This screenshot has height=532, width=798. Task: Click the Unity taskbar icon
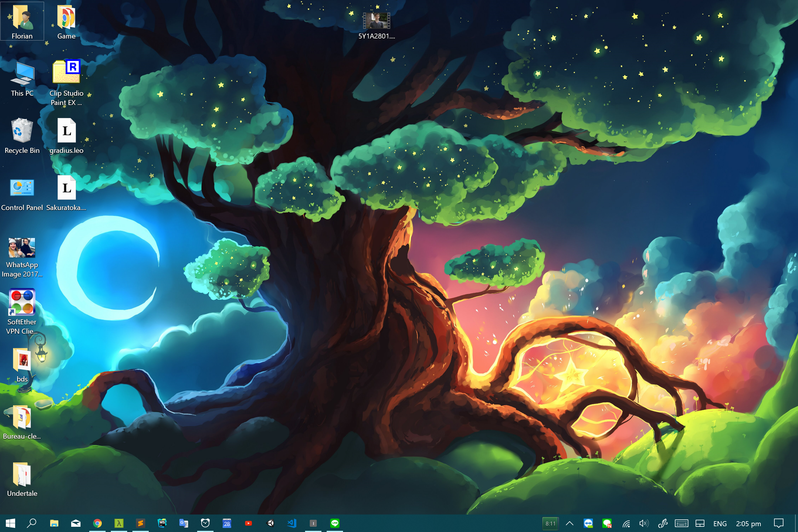[x=270, y=523]
